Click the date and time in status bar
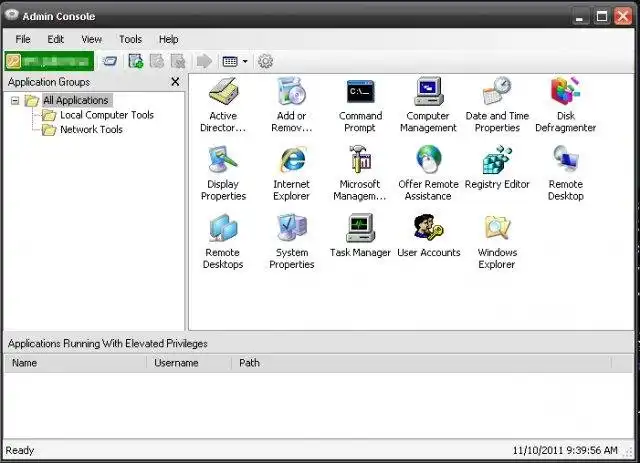Image resolution: width=640 pixels, height=463 pixels. tap(565, 450)
